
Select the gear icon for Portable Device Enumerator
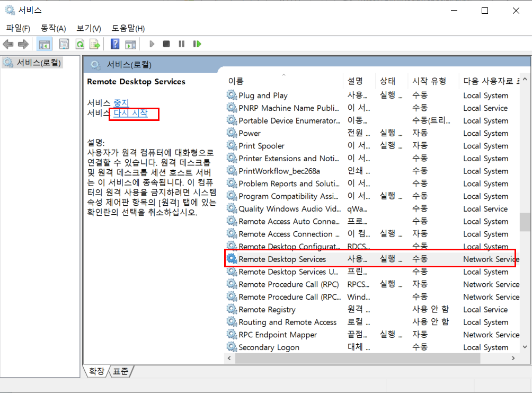232,120
